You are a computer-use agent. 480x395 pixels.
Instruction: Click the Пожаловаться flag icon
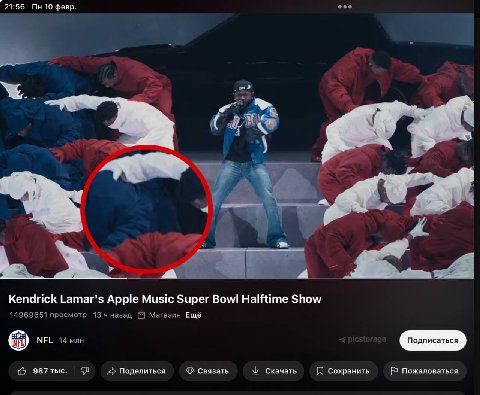[x=394, y=371]
